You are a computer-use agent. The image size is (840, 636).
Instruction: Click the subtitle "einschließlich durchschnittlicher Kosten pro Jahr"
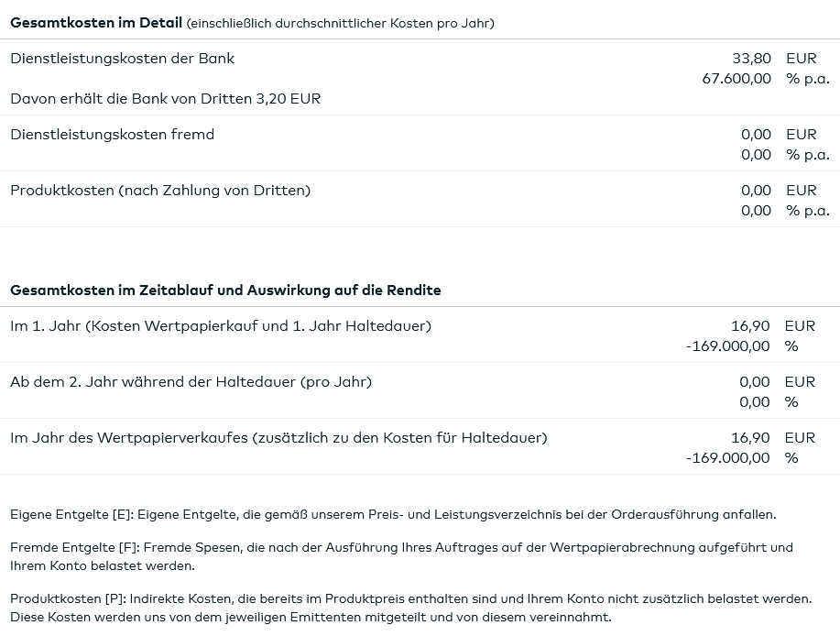340,23
